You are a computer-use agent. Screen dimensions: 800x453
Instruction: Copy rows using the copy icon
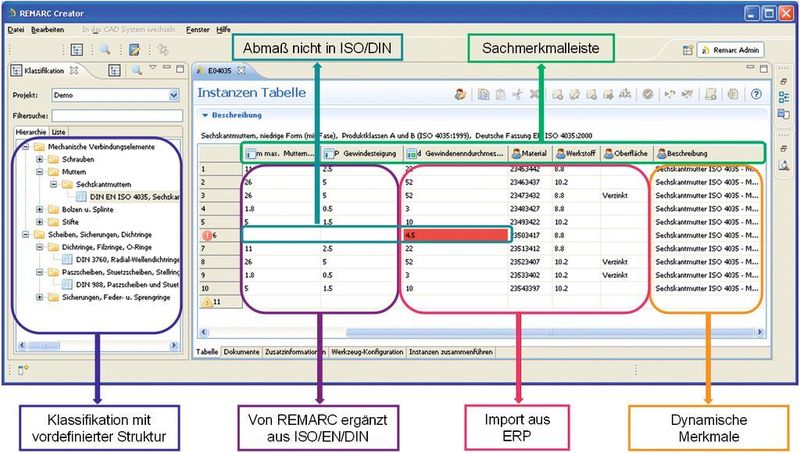tap(484, 94)
